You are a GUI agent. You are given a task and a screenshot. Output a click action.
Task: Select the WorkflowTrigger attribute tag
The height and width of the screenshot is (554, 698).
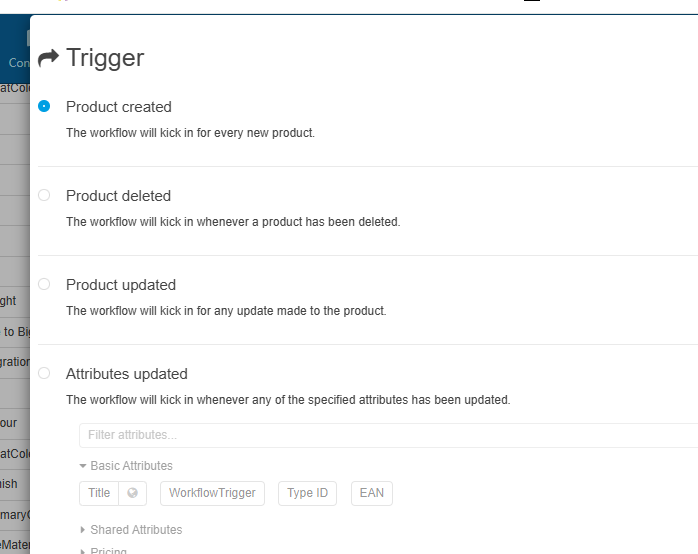[x=212, y=493]
